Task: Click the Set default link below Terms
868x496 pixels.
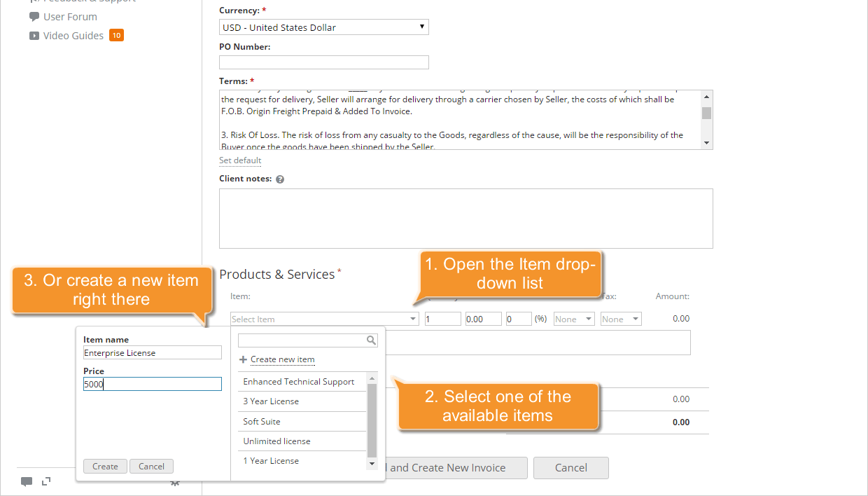Action: coord(239,160)
